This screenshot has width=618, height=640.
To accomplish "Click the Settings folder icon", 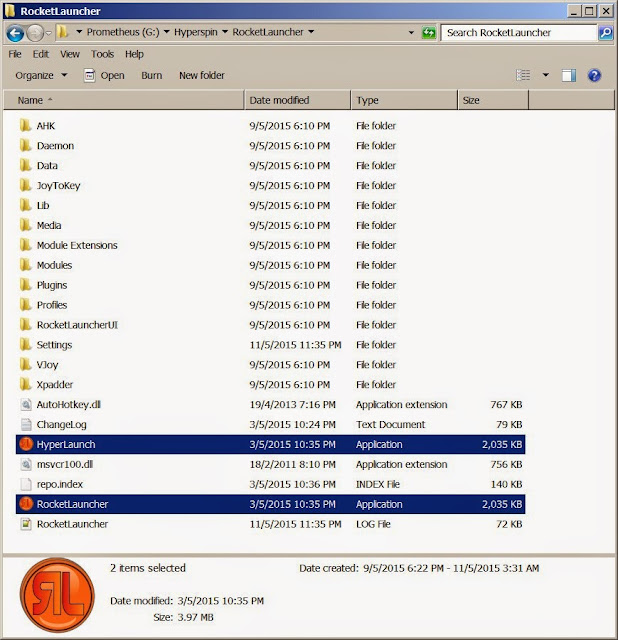I will pos(26,344).
